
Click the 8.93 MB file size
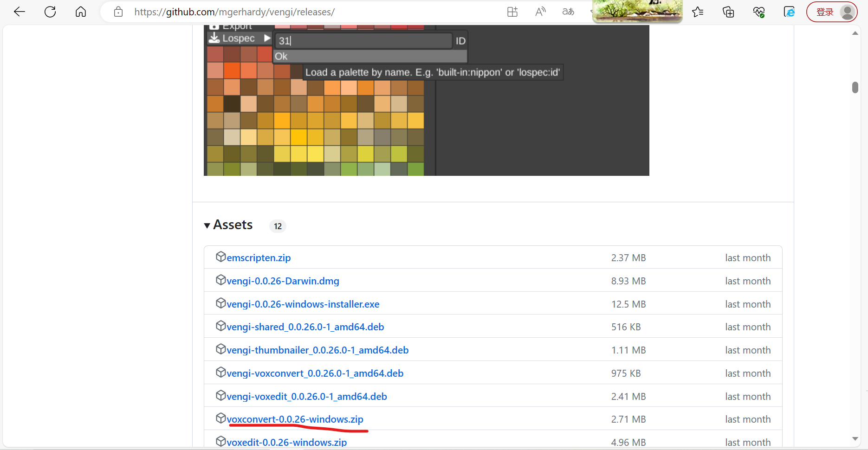click(628, 281)
